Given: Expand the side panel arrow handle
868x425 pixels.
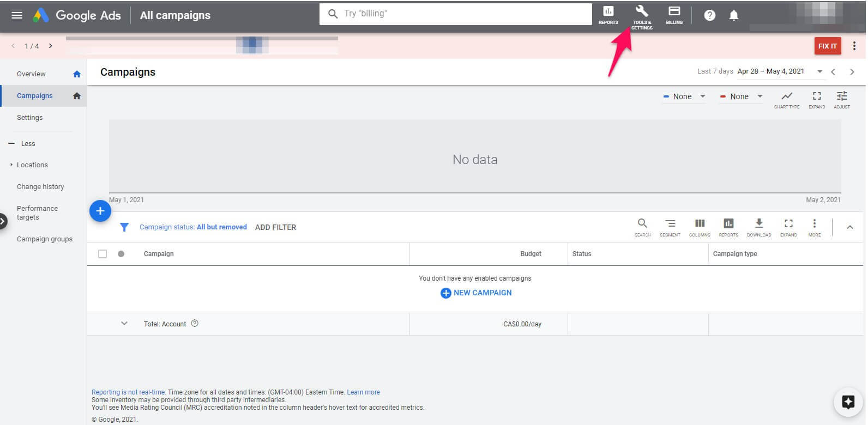Looking at the screenshot, I should [3, 221].
